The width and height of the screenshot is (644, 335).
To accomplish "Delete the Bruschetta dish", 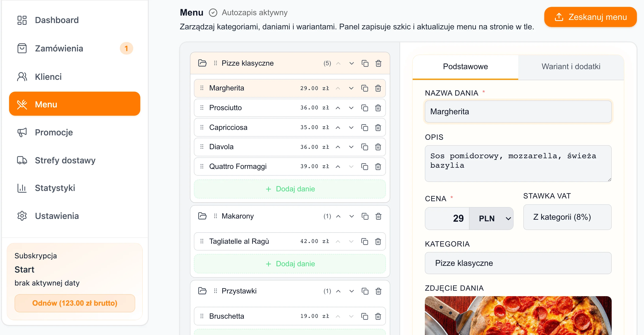I will (x=378, y=316).
